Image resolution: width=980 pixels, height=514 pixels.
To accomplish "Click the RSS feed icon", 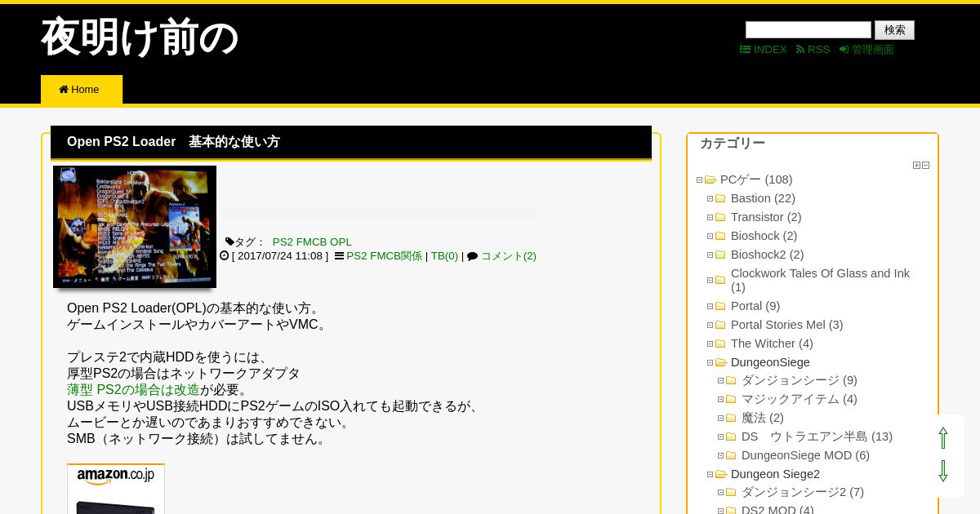I will (x=800, y=50).
